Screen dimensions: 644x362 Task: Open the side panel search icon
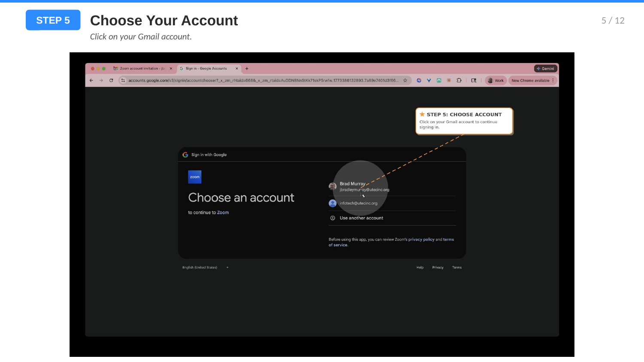[474, 80]
